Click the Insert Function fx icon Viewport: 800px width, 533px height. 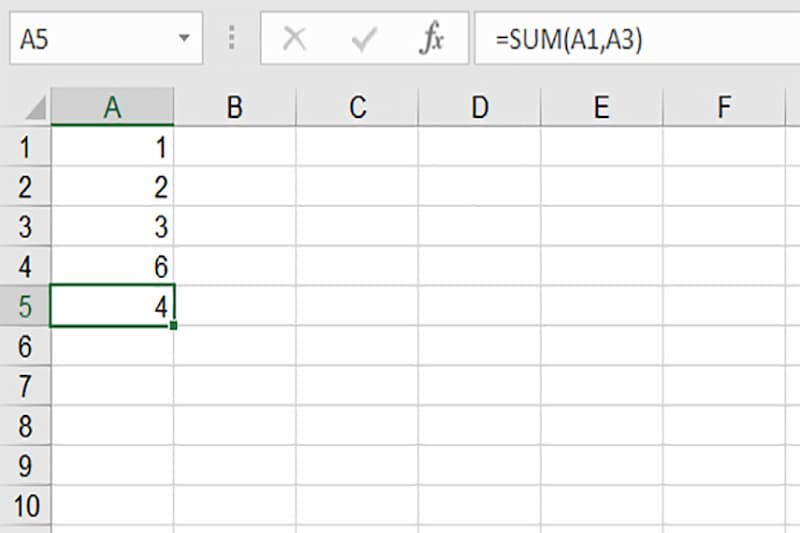point(431,39)
